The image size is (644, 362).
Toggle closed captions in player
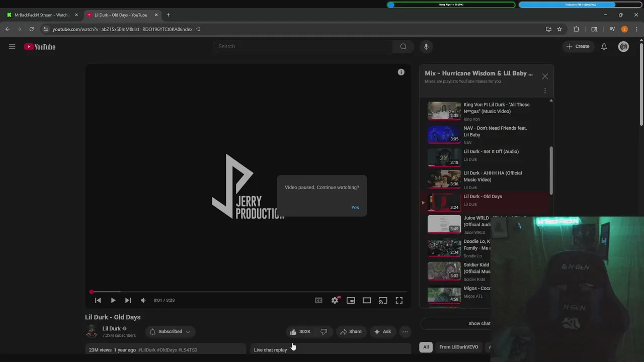click(x=318, y=300)
